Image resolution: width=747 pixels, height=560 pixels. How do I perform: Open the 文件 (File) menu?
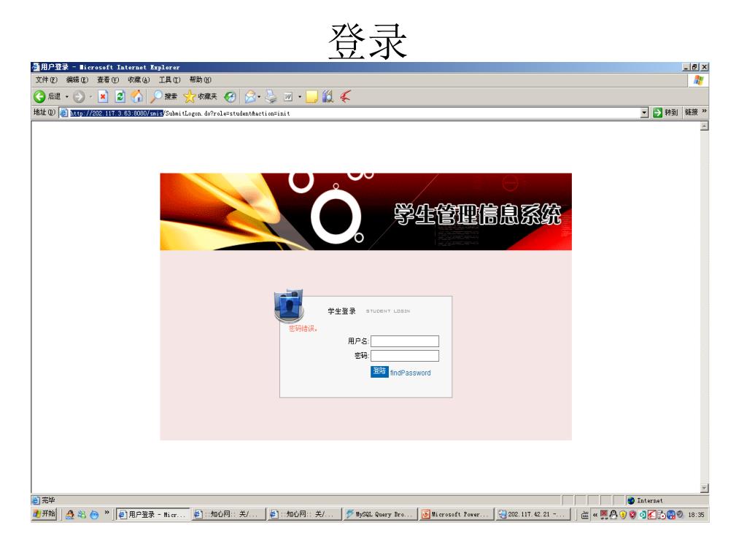[x=46, y=80]
